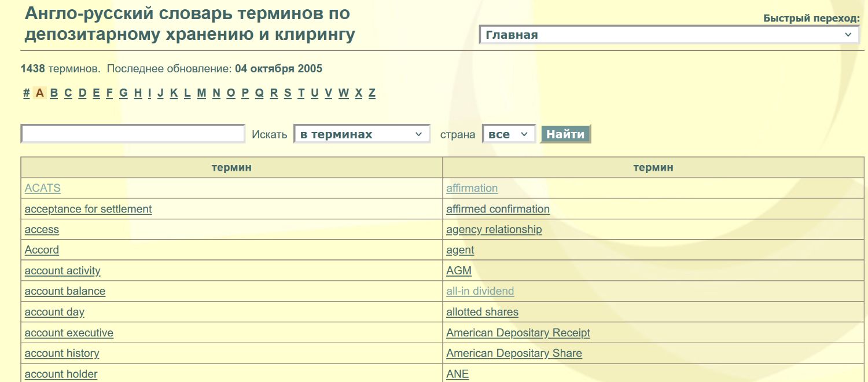Open the ACATS term
The width and height of the screenshot is (868, 382).
point(43,188)
